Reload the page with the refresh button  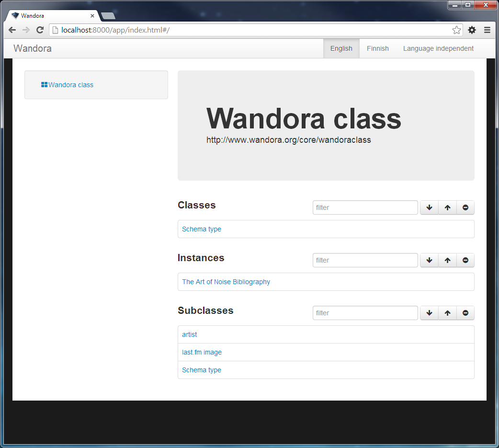pyautogui.click(x=40, y=30)
